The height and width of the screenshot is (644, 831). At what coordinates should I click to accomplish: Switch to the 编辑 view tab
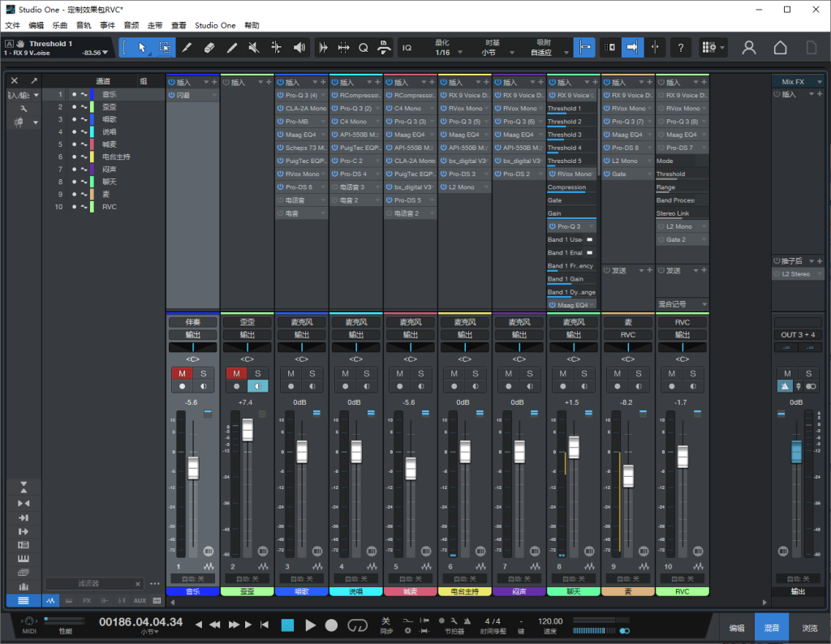tap(736, 628)
